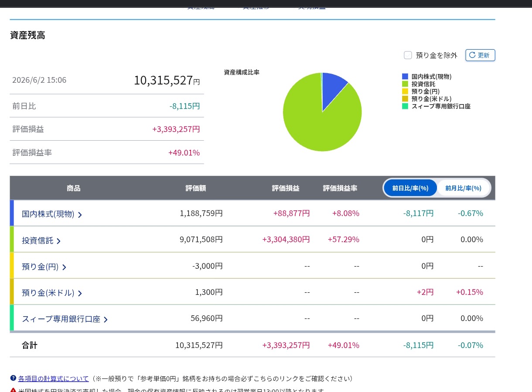Screen dimensions: 532x392
Task: Click the 更新 refresh button
Action: pos(480,55)
